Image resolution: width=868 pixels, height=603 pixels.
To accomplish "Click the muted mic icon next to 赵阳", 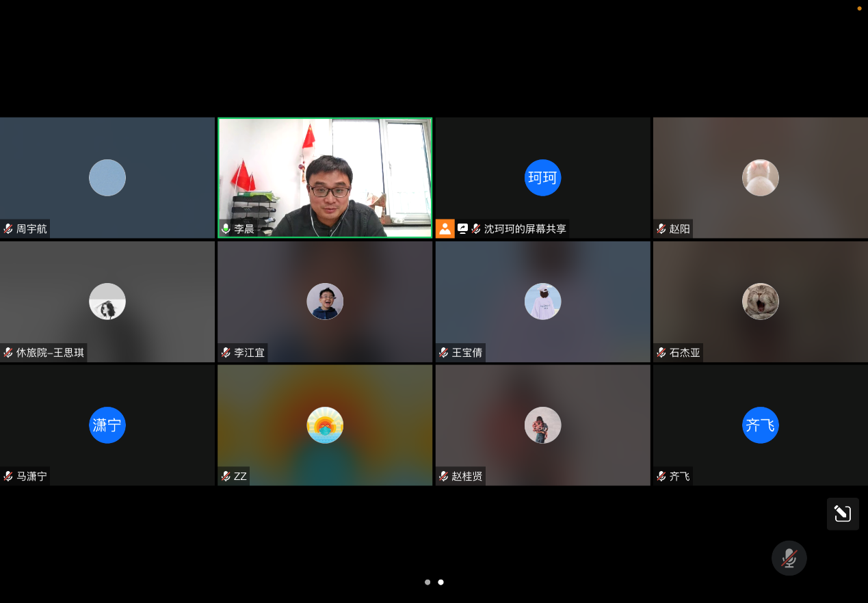I will [x=661, y=229].
